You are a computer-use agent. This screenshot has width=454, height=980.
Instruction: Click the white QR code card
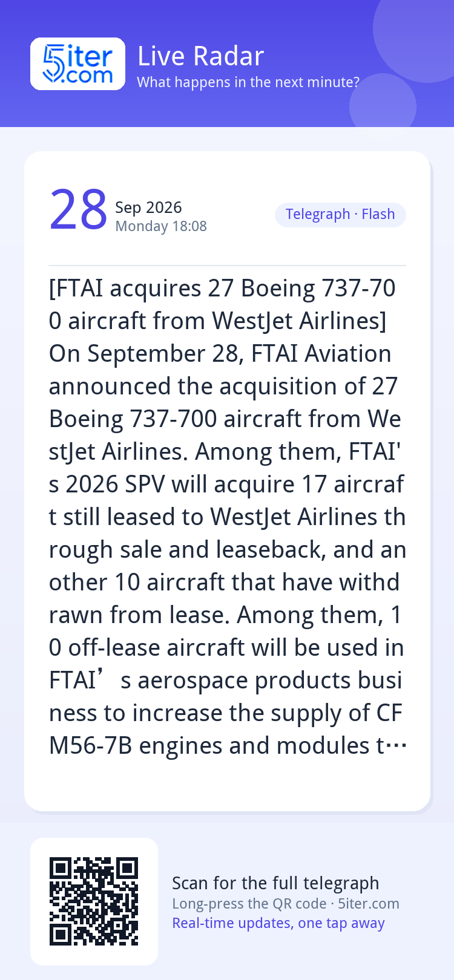point(94,901)
